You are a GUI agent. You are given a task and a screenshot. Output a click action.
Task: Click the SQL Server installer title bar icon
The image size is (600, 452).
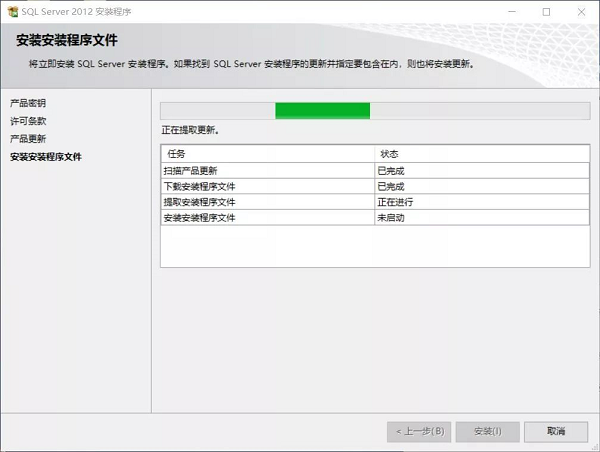pyautogui.click(x=11, y=11)
